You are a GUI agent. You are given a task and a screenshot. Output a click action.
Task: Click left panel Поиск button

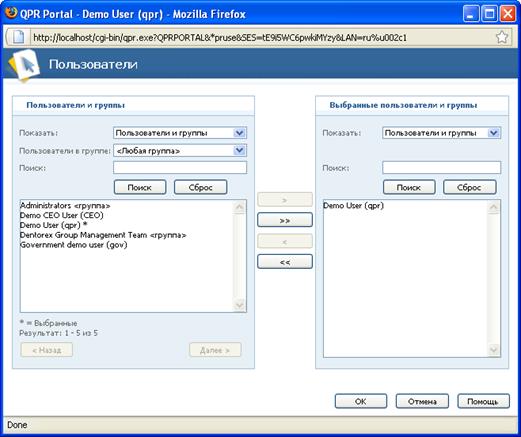click(140, 187)
